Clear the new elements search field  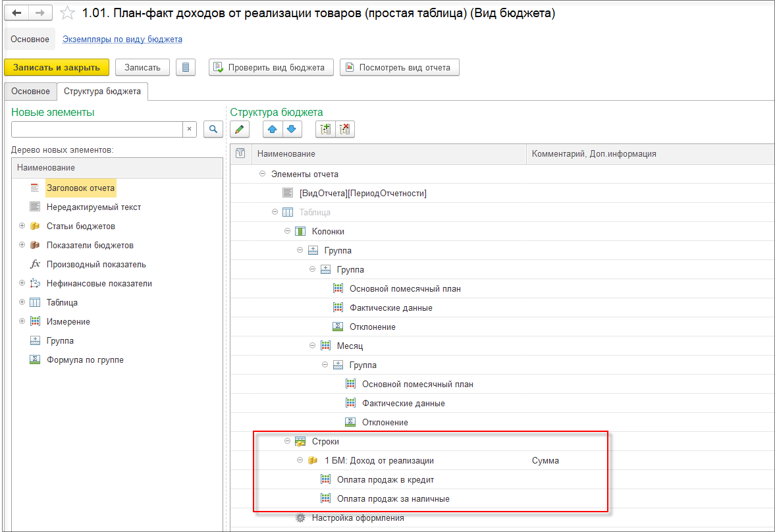189,129
